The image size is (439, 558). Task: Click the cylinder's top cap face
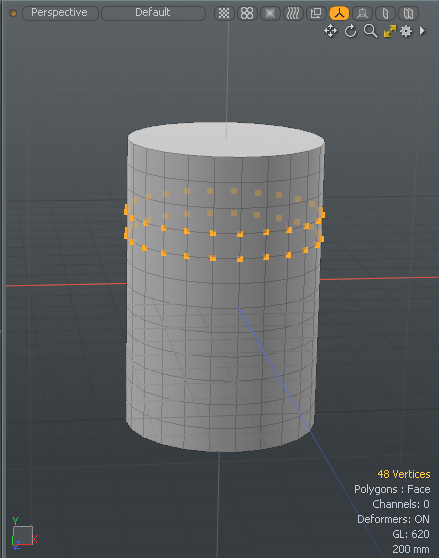pos(226,139)
